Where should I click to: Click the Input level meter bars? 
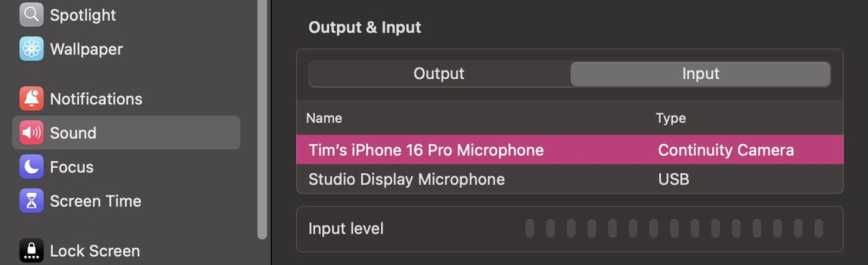pyautogui.click(x=674, y=229)
